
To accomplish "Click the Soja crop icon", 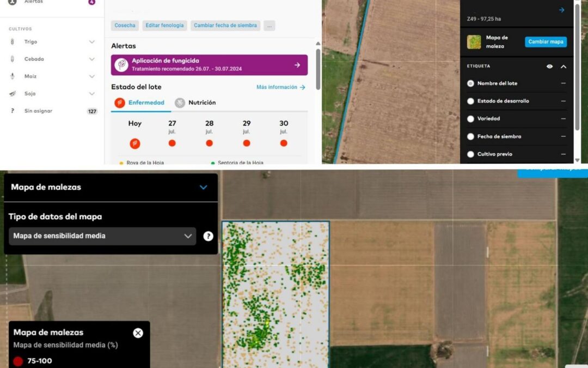I will click(13, 94).
